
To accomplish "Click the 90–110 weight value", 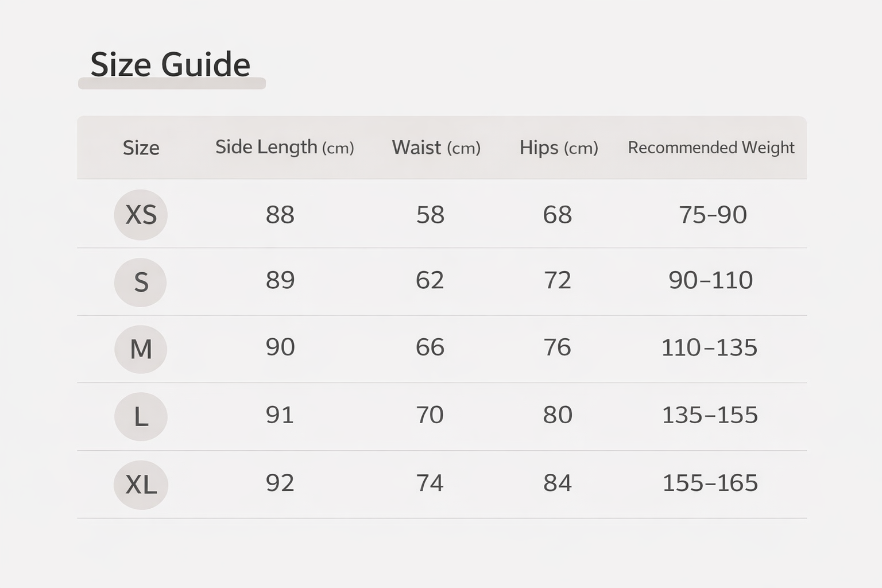I will [710, 280].
